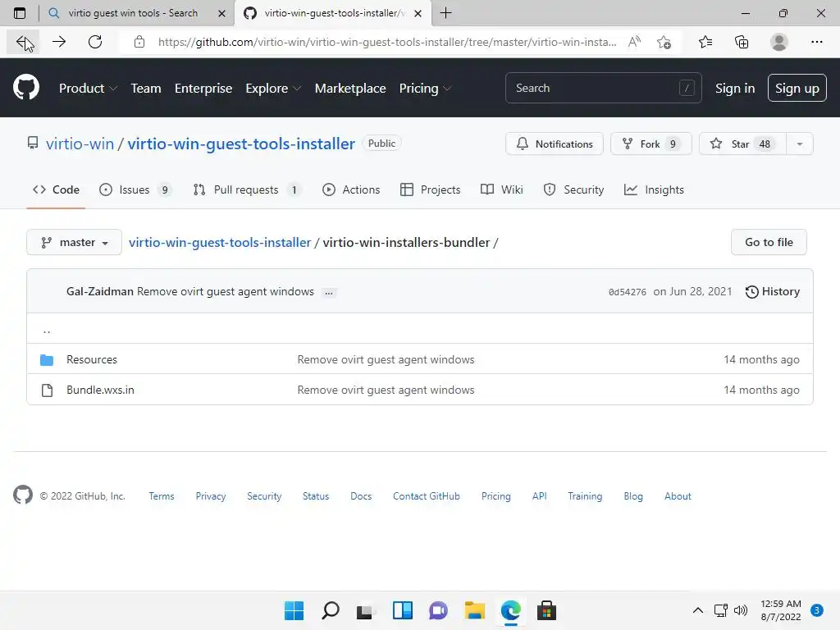Viewport: 840px width, 630px height.
Task: Expand the star lists dropdown arrow
Action: (799, 144)
